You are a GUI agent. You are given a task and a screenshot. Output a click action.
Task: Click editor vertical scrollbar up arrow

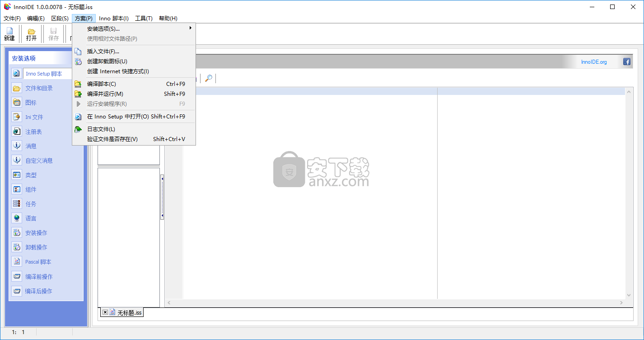point(629,91)
